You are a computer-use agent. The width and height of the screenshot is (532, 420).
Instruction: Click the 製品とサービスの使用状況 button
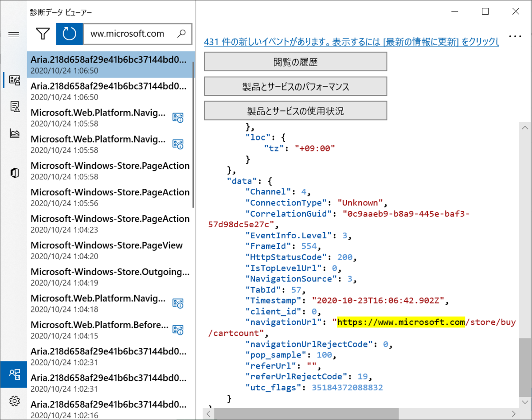[x=295, y=111]
